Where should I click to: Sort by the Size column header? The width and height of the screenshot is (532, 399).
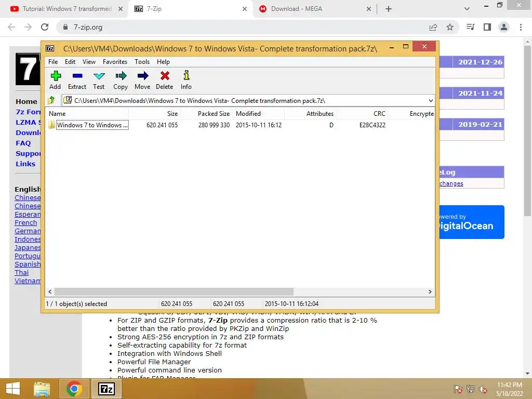tap(154, 114)
